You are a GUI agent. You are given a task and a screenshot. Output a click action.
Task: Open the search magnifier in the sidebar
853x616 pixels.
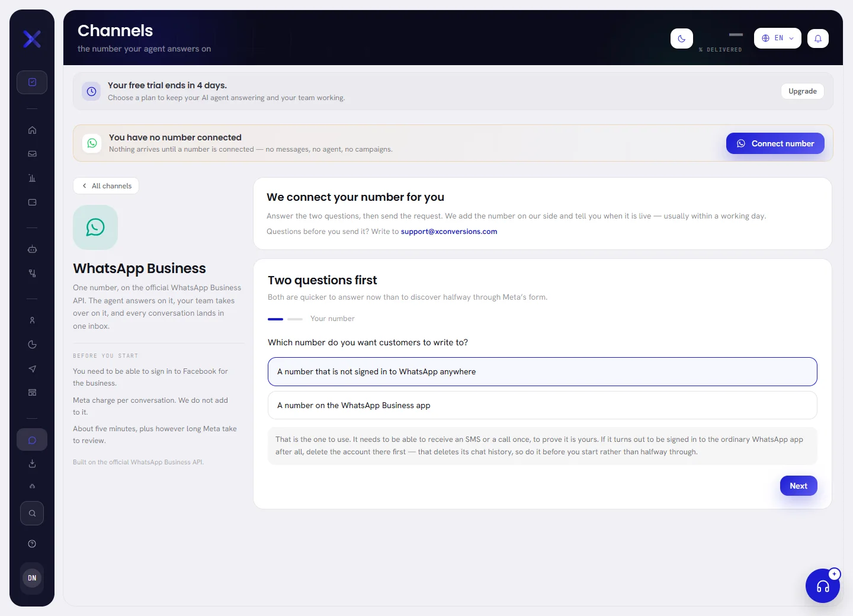tap(32, 514)
